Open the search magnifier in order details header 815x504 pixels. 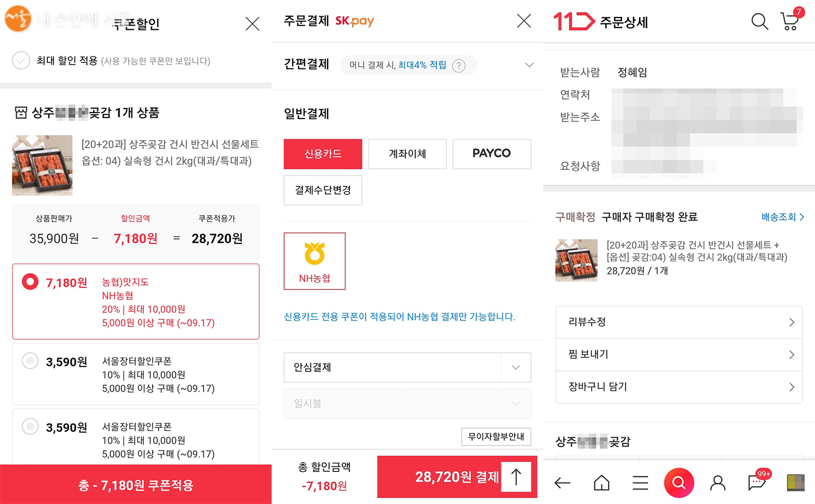(759, 22)
